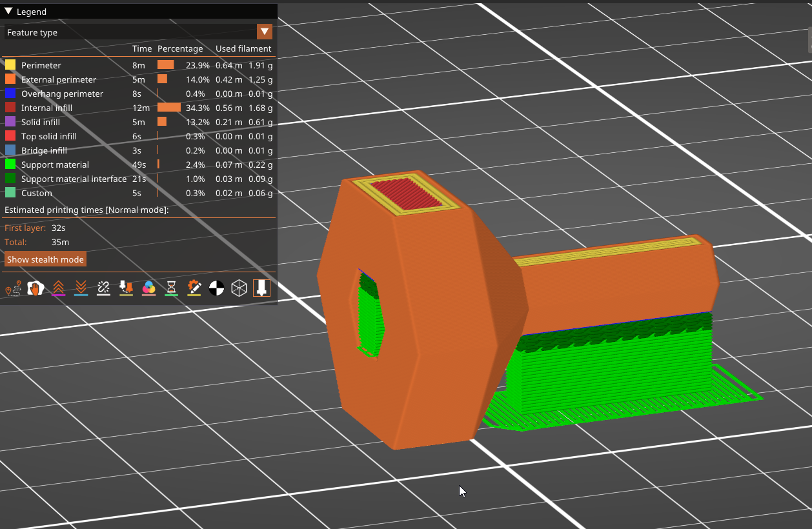812x529 pixels.
Task: Collapse the Legend panel triangle
Action: pos(8,12)
